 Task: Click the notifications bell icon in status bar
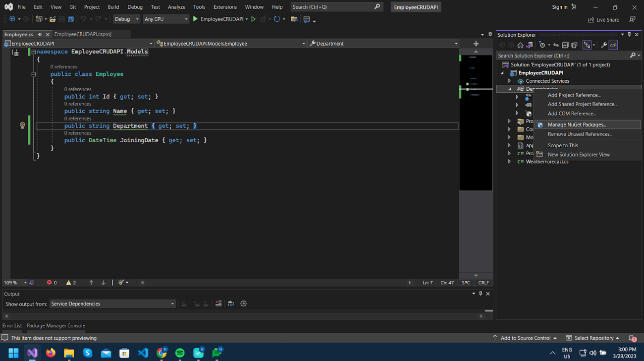632,338
